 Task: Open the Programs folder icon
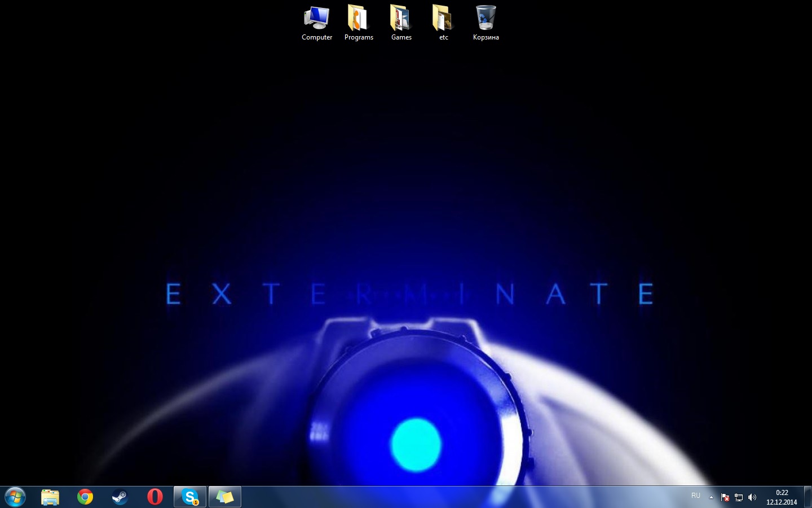(x=359, y=24)
